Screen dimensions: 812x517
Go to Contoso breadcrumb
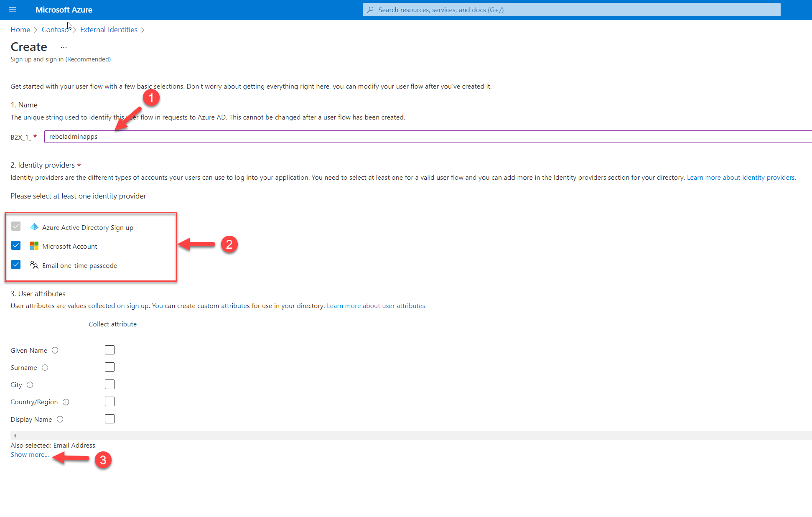55,30
